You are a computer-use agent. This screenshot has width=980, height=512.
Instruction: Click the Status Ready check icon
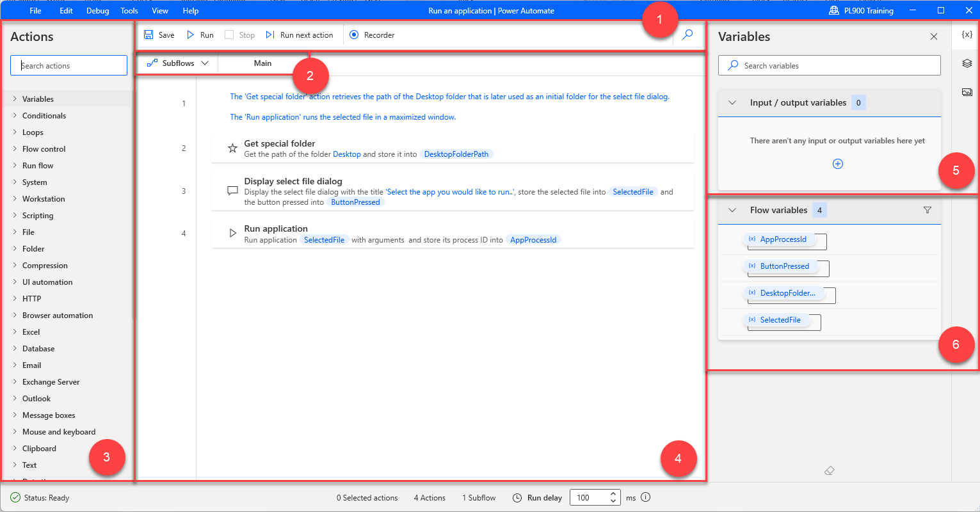click(x=15, y=497)
